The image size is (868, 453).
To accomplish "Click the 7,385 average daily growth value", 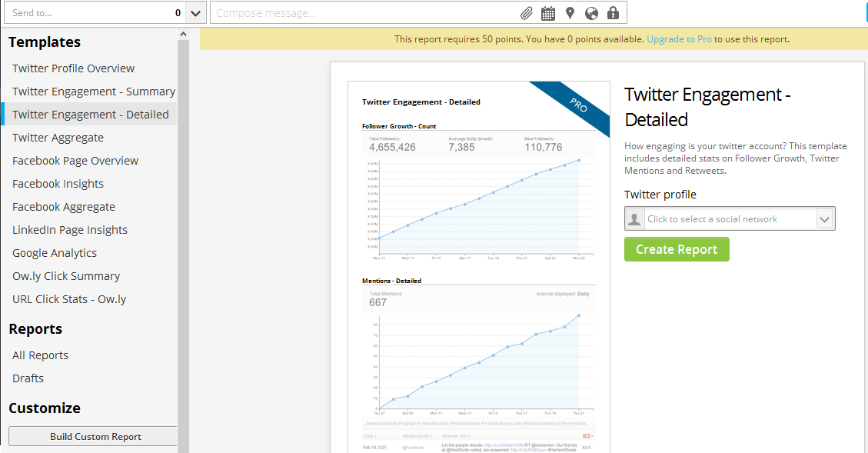I will [462, 147].
